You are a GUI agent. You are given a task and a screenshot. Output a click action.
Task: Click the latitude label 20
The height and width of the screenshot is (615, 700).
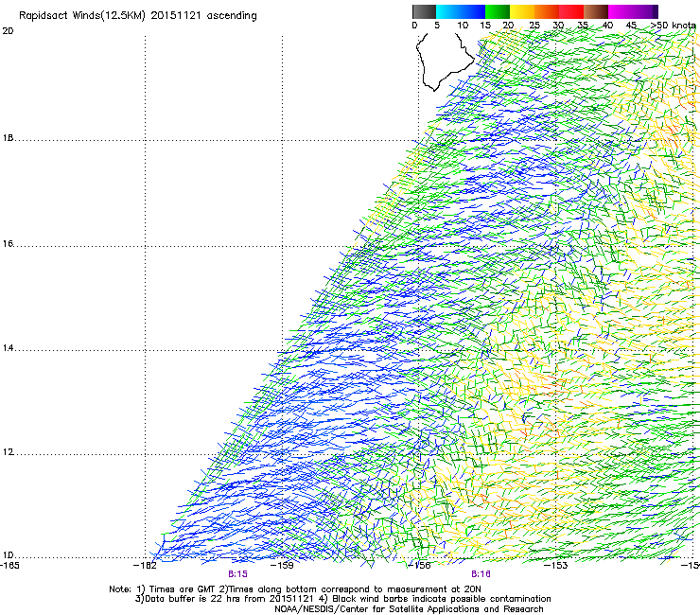click(8, 31)
